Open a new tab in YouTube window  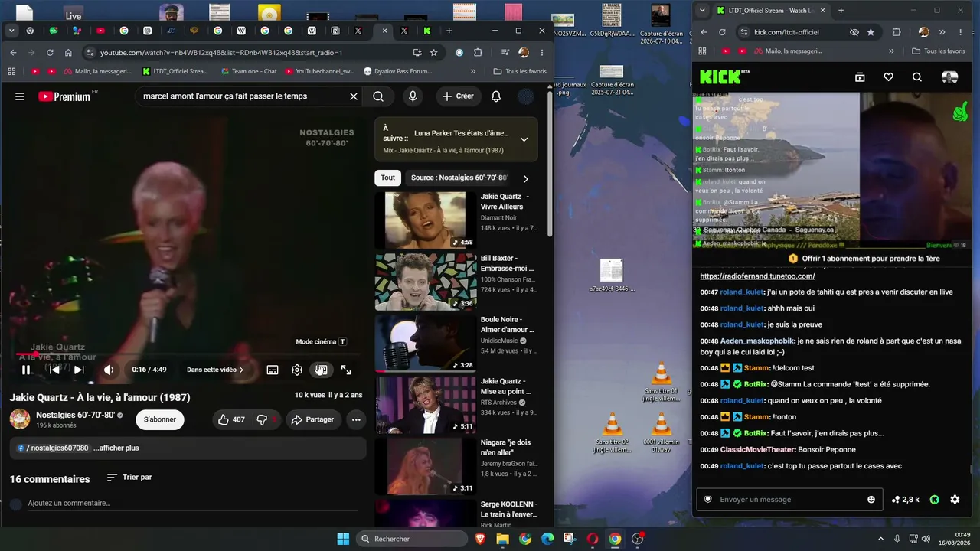click(x=449, y=31)
